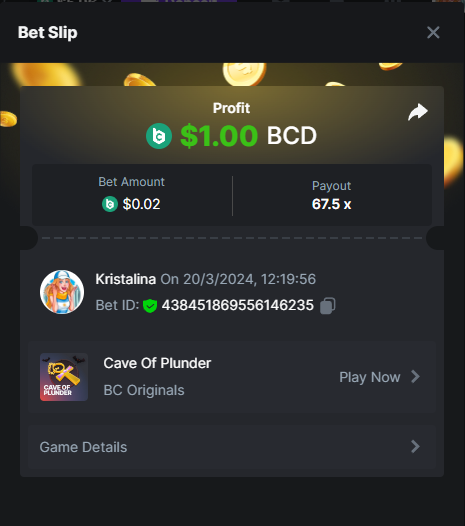Click the Cave Of Plunder game thumbnail
Screen dimensions: 465x526
[64, 377]
